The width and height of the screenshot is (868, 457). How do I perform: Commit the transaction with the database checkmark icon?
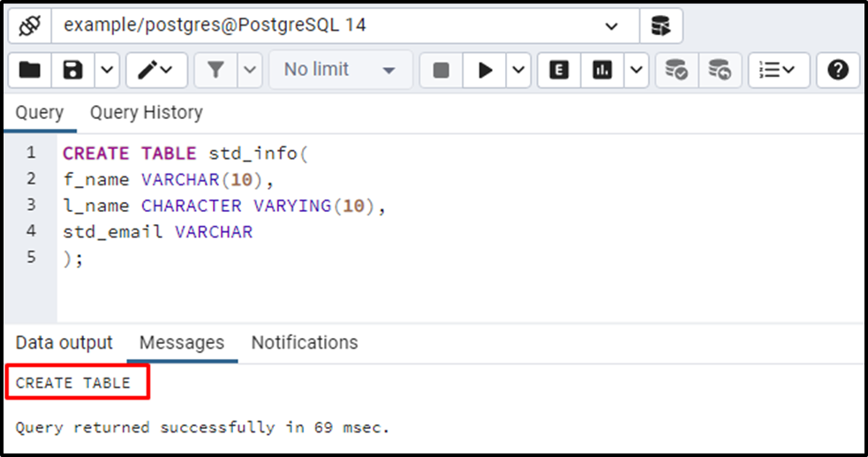point(677,71)
